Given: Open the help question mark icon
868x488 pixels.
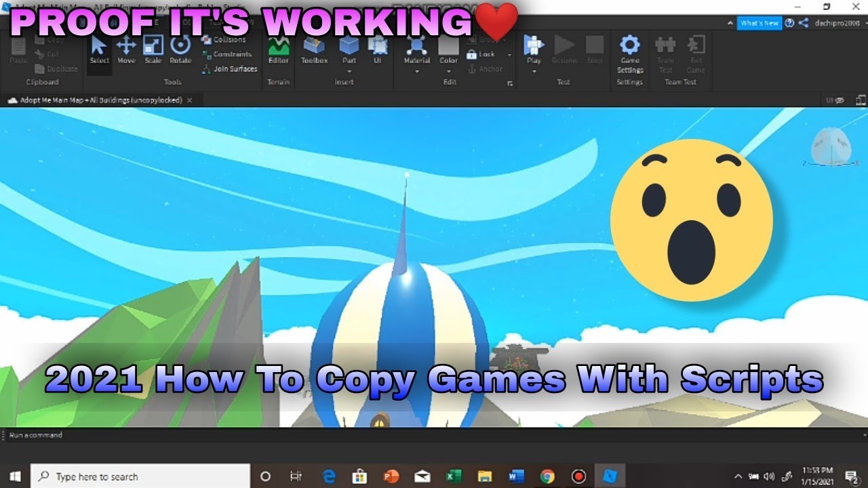Looking at the screenshot, I should click(x=789, y=23).
